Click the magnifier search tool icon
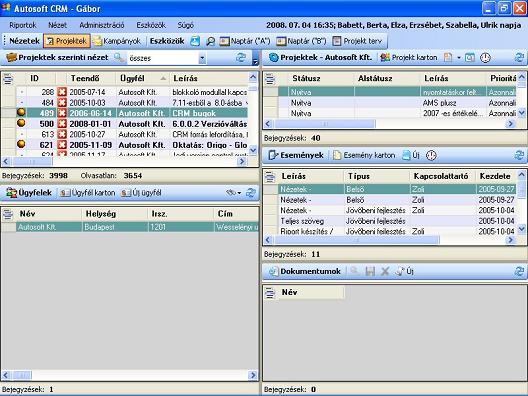Screen dimensions: 528x396 (x=210, y=41)
